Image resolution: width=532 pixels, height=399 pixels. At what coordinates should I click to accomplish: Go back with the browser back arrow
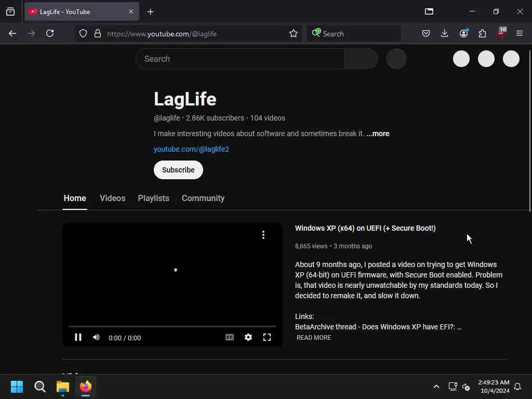click(x=12, y=34)
